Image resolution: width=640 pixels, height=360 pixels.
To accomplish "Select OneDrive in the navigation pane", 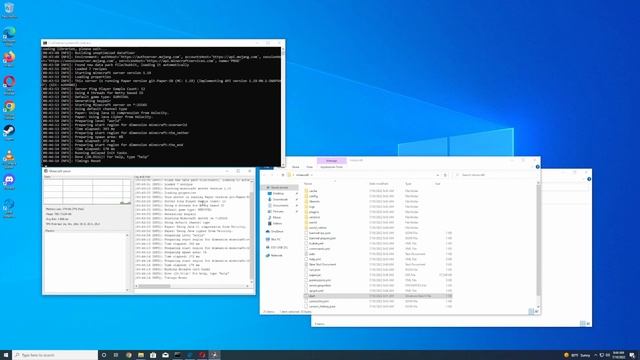I will click(277, 231).
